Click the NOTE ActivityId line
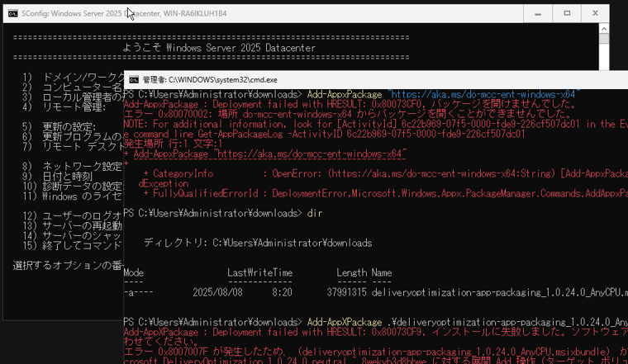Image resolution: width=628 pixels, height=364 pixels. 376,125
